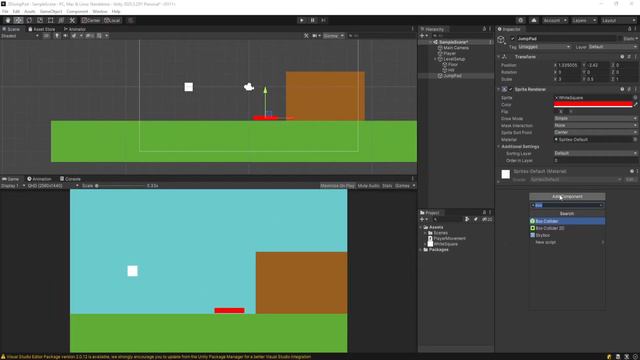This screenshot has height=360, width=640.
Task: Toggle Maximize On Play
Action: point(337,186)
